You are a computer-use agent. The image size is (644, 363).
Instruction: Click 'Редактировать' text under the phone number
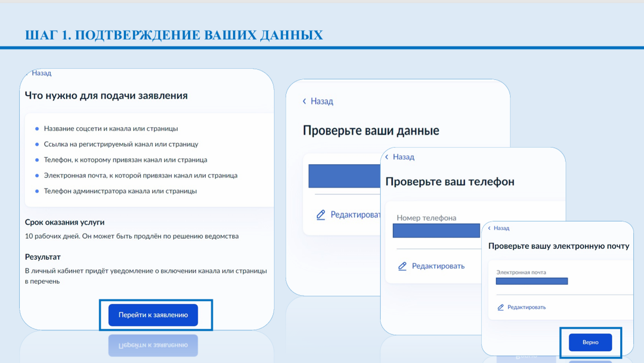point(438,266)
